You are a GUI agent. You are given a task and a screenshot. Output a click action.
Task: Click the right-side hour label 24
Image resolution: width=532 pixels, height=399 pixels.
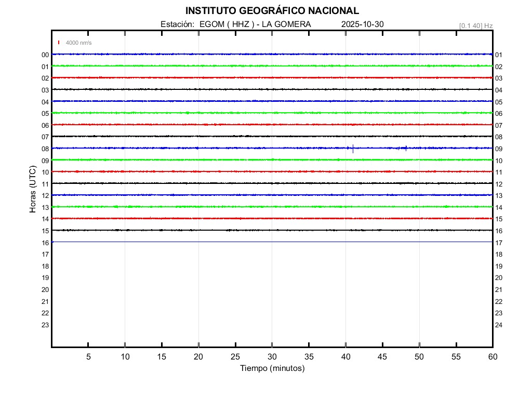(x=499, y=325)
